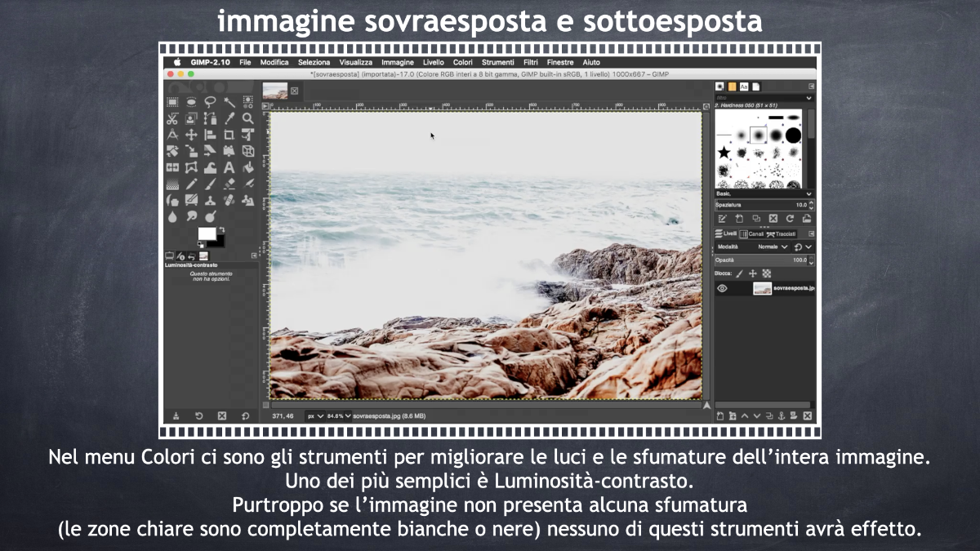Activate the Zoom magnifier tool

pyautogui.click(x=248, y=118)
